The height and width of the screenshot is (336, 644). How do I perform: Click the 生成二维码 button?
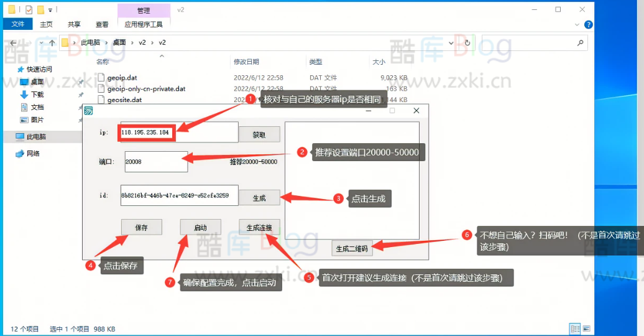(352, 248)
